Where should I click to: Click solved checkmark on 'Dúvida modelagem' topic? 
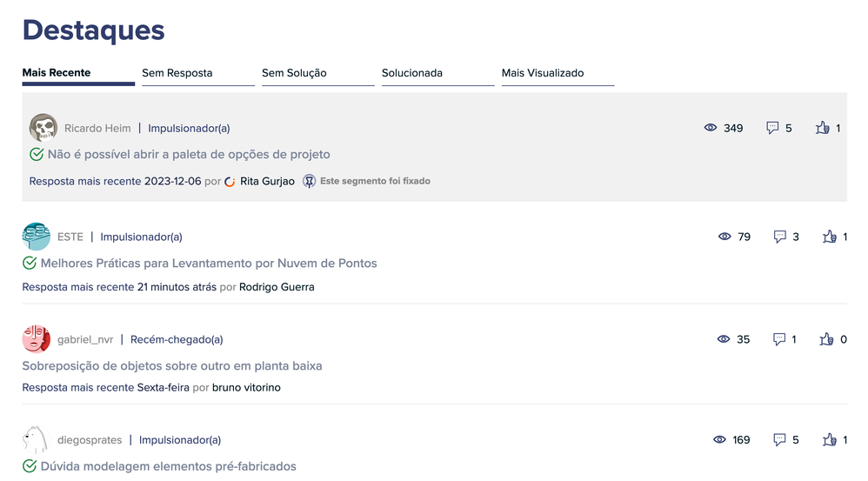30,466
